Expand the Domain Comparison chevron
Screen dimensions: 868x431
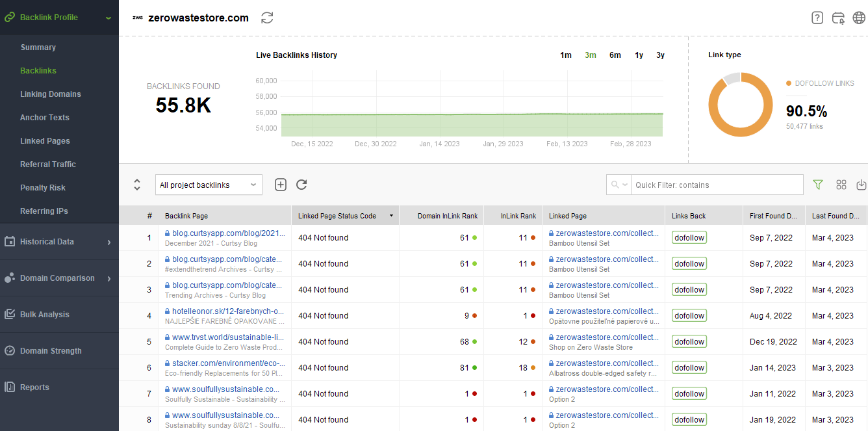click(x=109, y=278)
